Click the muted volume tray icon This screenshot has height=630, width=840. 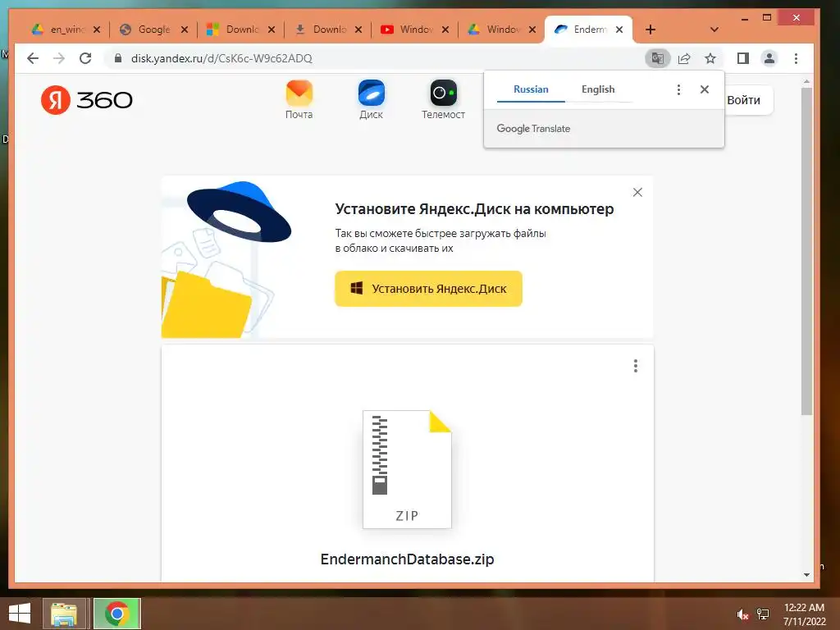point(742,614)
